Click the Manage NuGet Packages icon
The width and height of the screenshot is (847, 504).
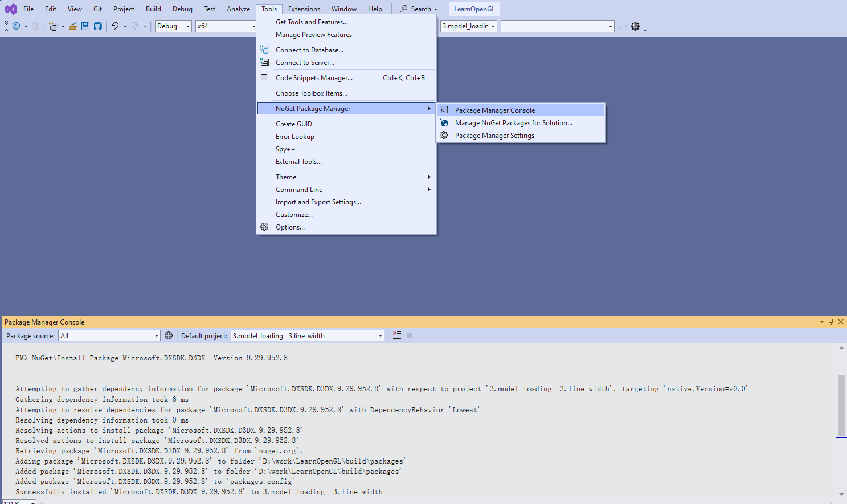tap(444, 122)
